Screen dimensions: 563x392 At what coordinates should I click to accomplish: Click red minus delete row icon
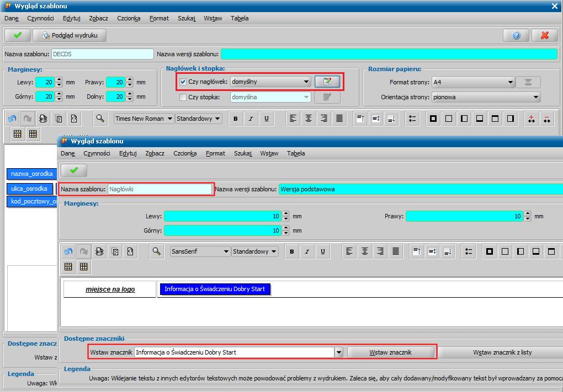pos(547,119)
